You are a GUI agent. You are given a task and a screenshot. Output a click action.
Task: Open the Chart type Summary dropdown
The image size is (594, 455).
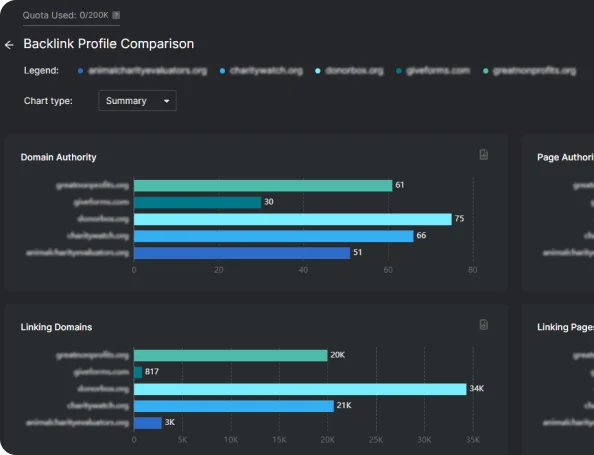pos(137,101)
